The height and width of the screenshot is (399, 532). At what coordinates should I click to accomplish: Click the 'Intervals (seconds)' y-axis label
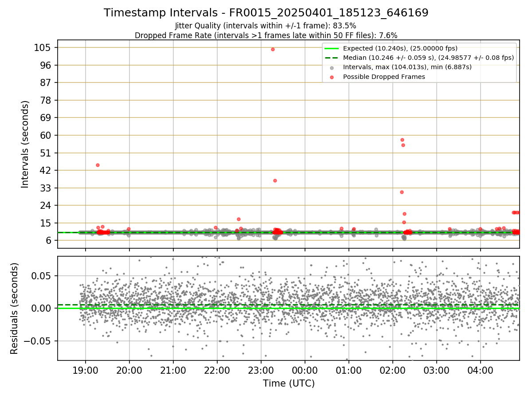coord(25,144)
